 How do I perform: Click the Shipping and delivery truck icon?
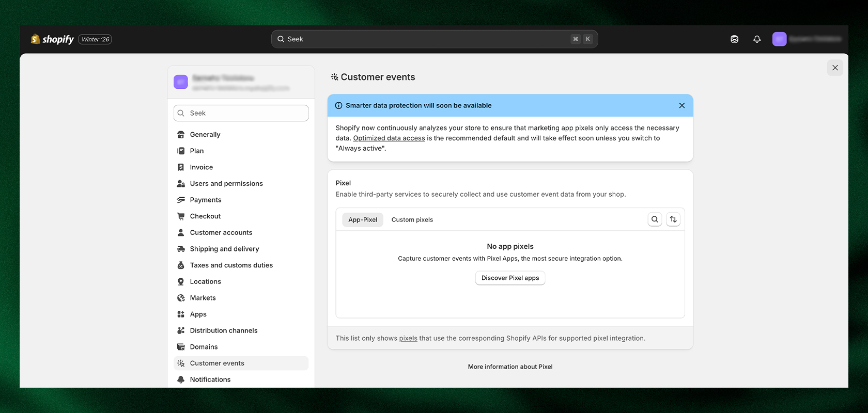(181, 249)
